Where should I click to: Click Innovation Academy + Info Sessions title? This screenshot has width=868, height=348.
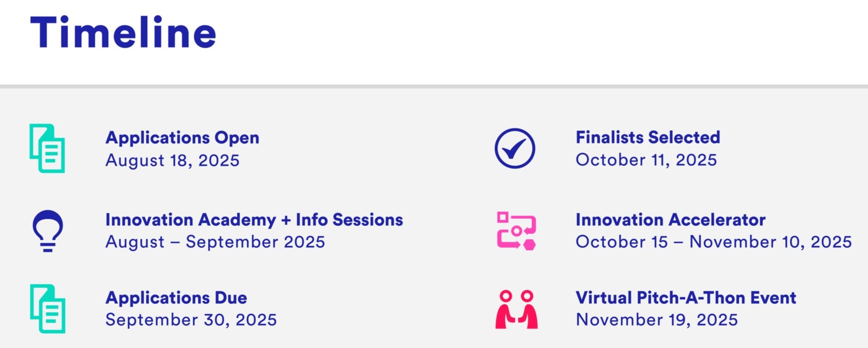tap(254, 220)
